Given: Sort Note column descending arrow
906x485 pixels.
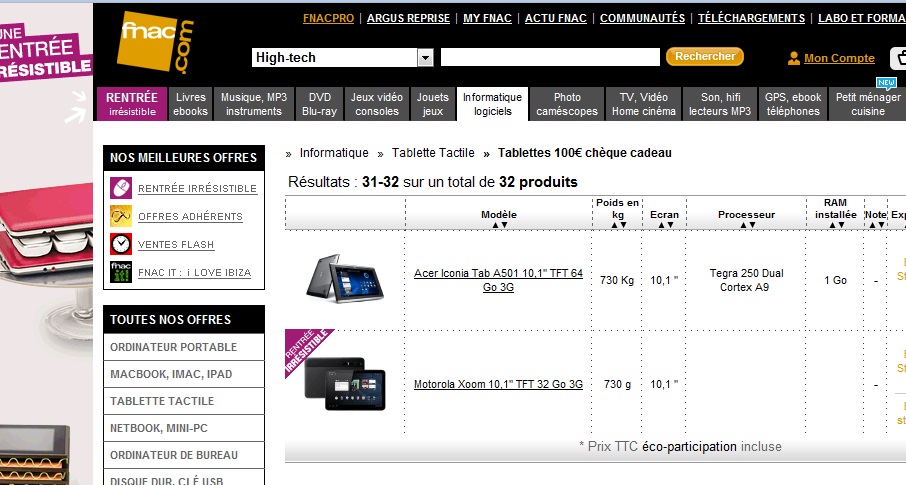Looking at the screenshot, I should pyautogui.click(x=881, y=225).
